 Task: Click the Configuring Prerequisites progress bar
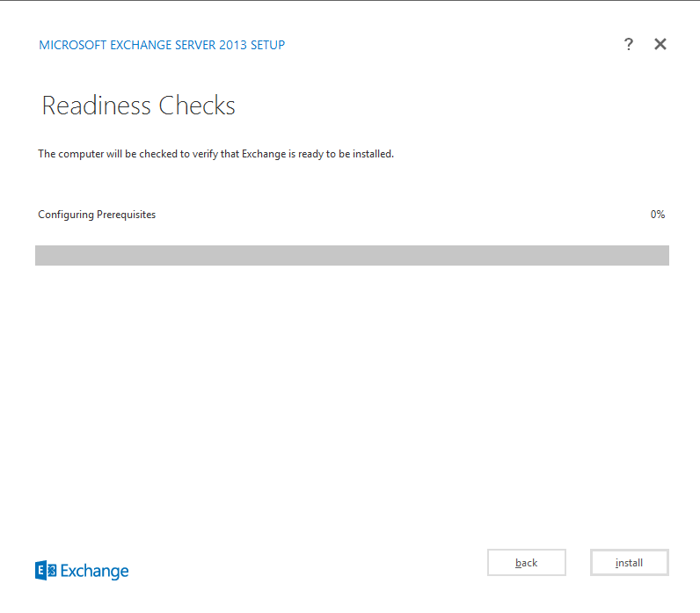352,255
